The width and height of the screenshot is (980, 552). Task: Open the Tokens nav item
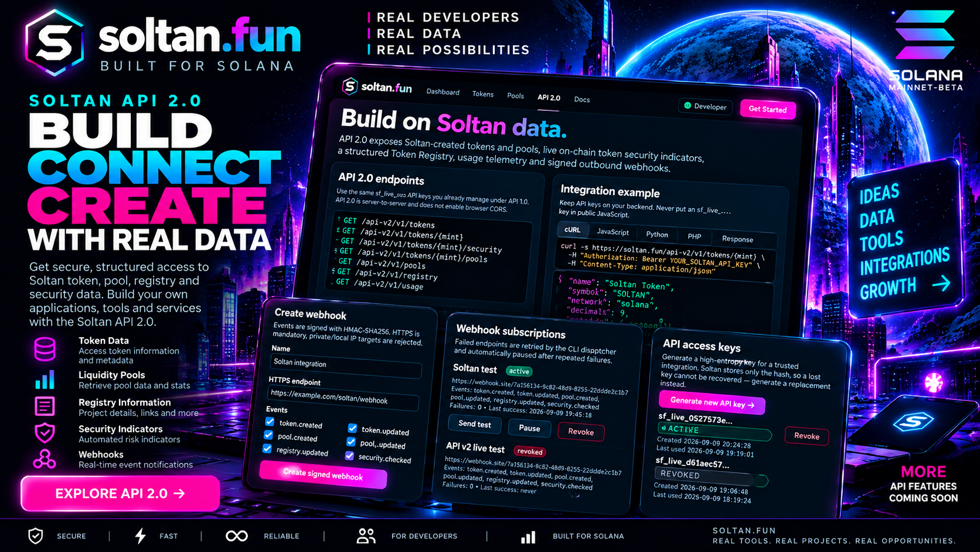483,94
